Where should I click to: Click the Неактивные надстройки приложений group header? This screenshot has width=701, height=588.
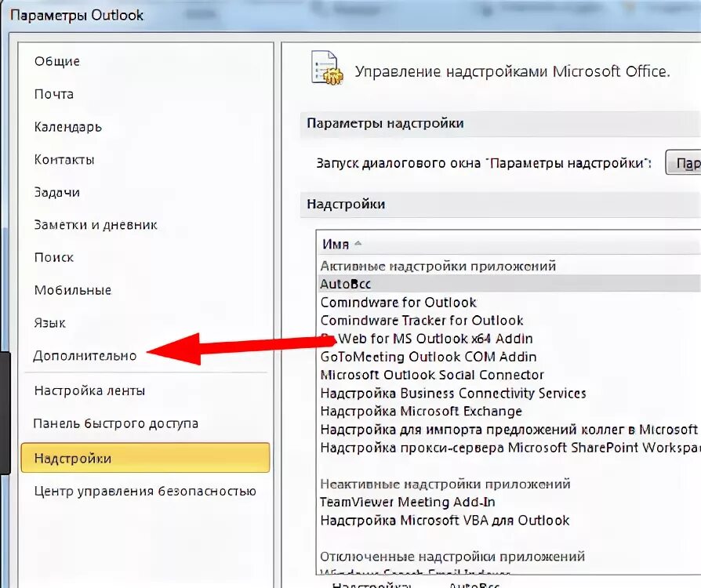(445, 485)
